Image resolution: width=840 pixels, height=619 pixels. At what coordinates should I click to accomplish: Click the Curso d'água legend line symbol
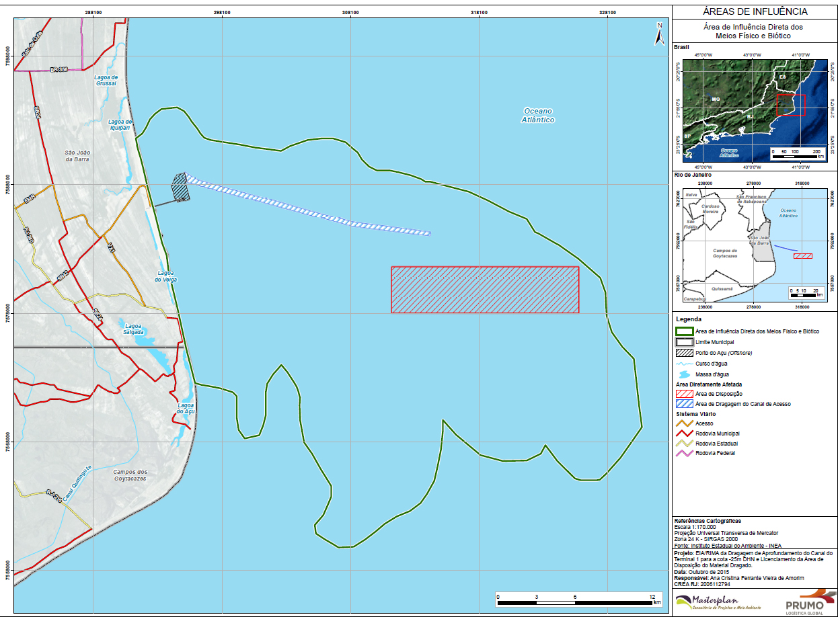pyautogui.click(x=684, y=364)
